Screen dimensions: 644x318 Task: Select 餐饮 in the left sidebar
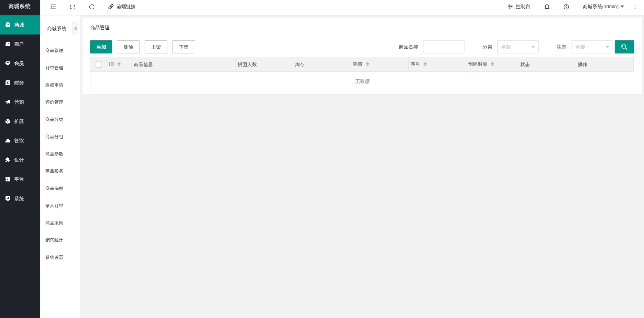click(x=20, y=141)
